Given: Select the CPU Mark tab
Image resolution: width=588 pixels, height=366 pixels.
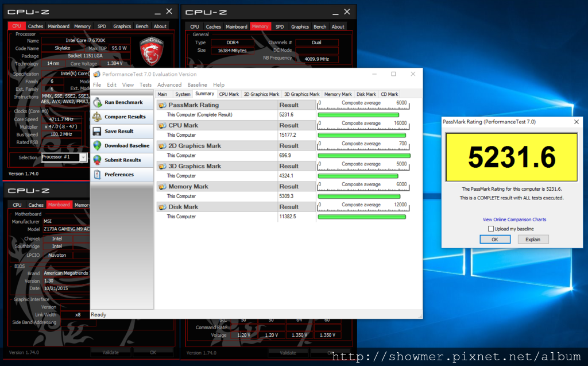Looking at the screenshot, I should click(x=229, y=94).
